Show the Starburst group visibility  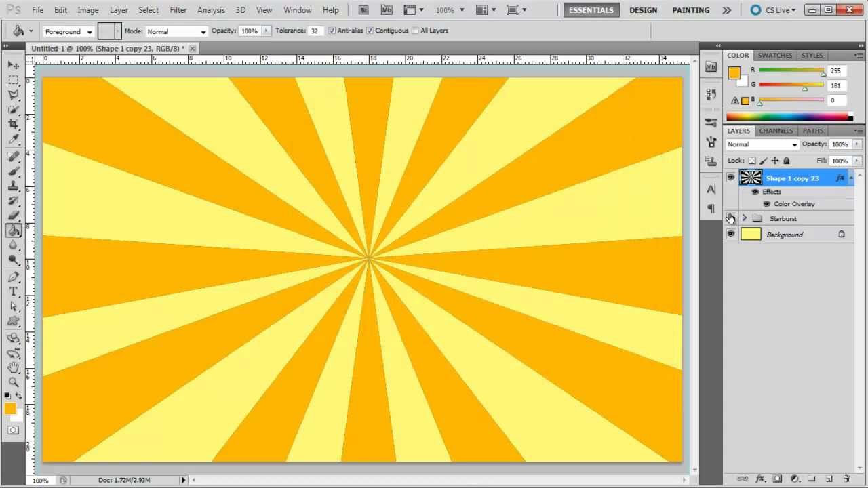coord(730,218)
